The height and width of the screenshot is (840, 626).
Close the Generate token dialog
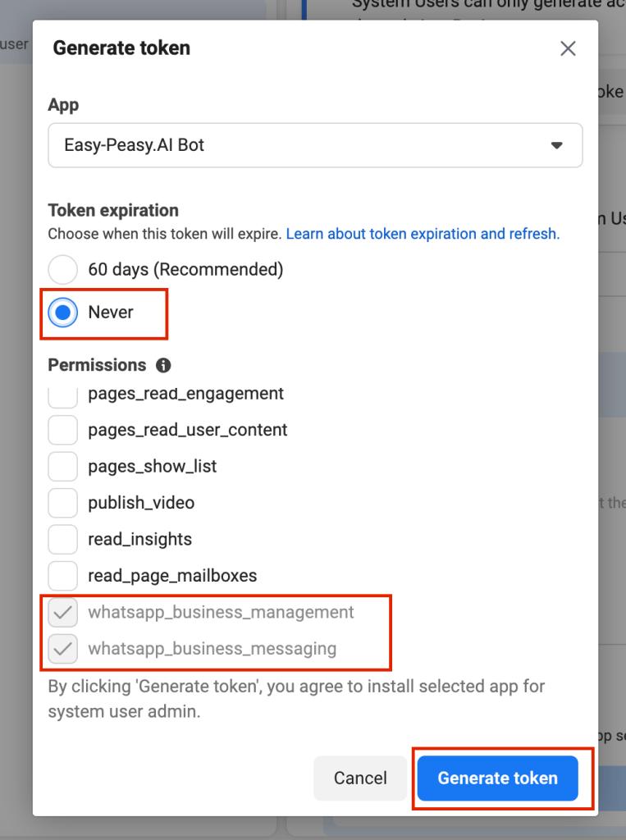[568, 48]
